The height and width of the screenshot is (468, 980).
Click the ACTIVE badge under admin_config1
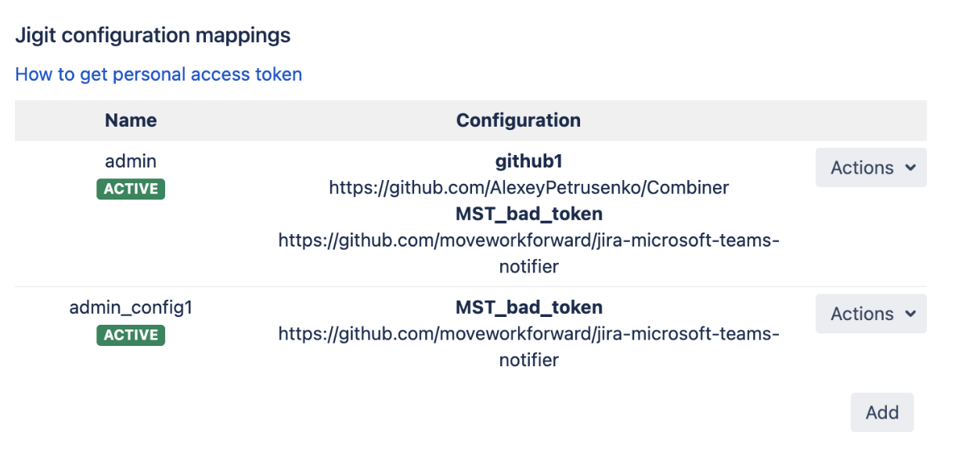pos(131,335)
